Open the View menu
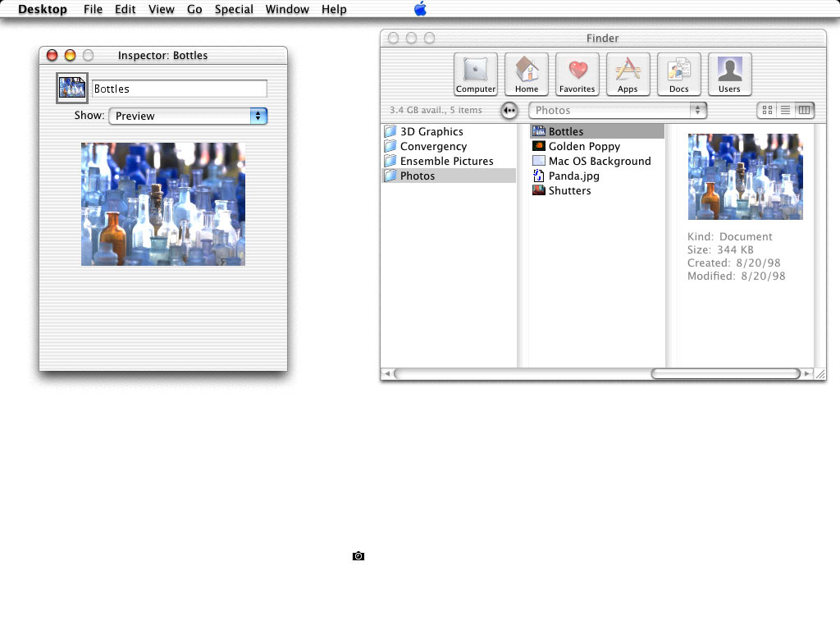The width and height of the screenshot is (840, 630). click(162, 9)
